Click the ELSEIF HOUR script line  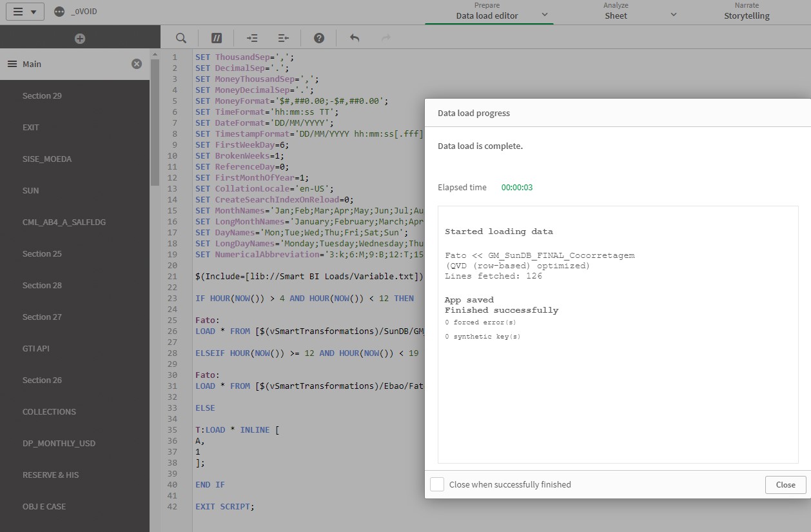point(307,353)
